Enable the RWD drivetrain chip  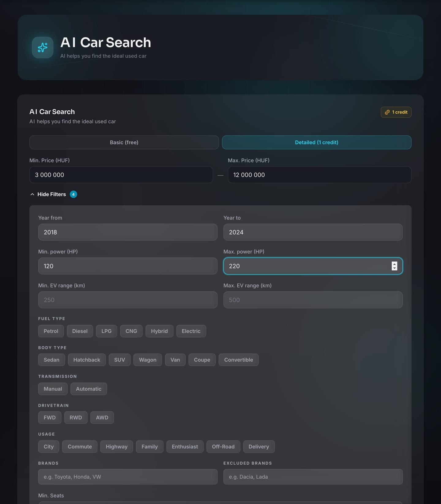76,418
